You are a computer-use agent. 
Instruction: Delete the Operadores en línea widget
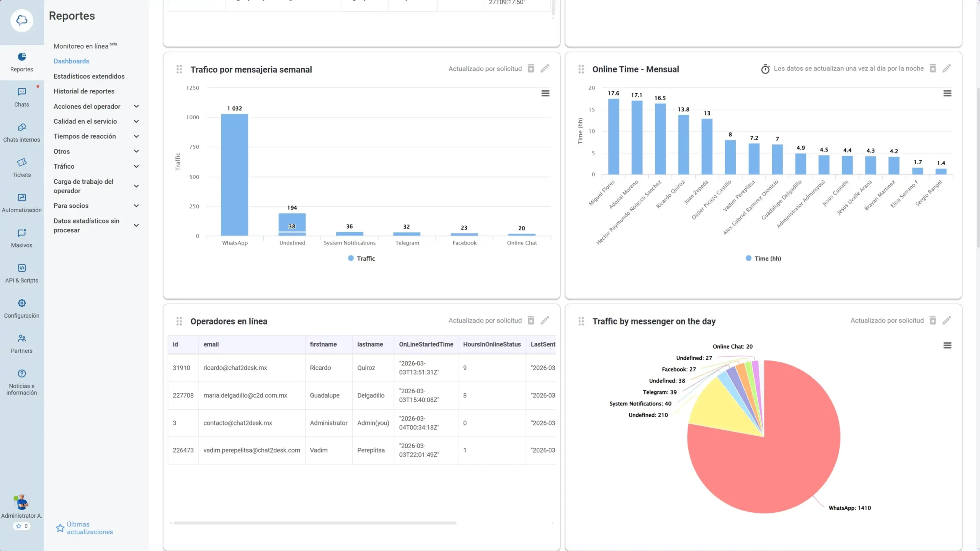pos(530,320)
